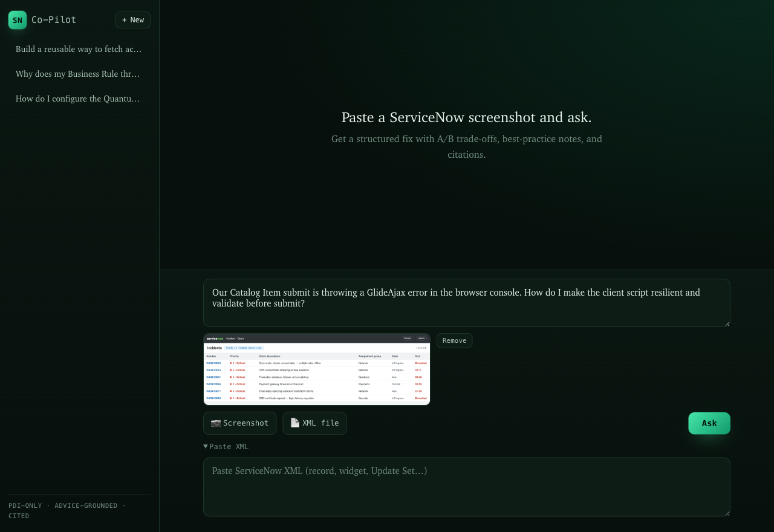Click into the question text area
Screen dimensions: 774x532
[x=467, y=303]
